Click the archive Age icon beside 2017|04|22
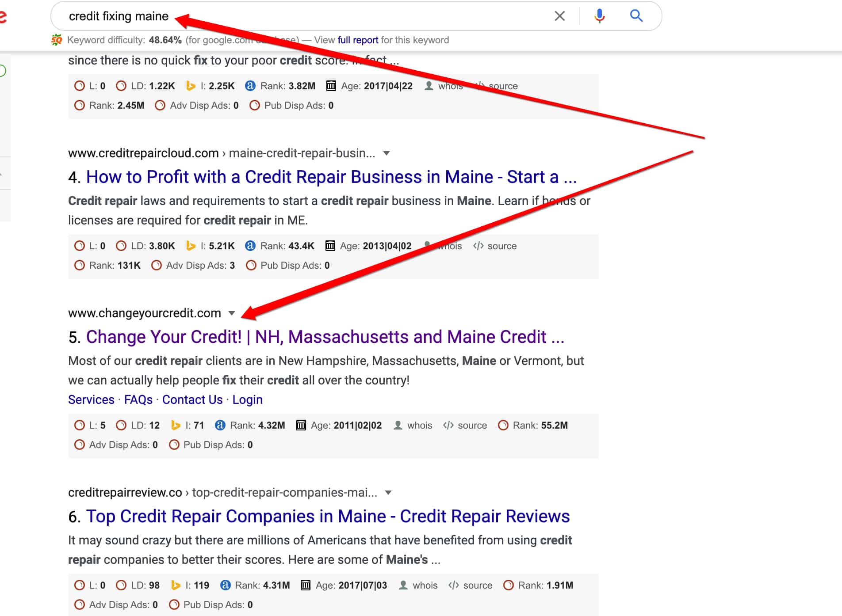The width and height of the screenshot is (842, 616). point(331,86)
